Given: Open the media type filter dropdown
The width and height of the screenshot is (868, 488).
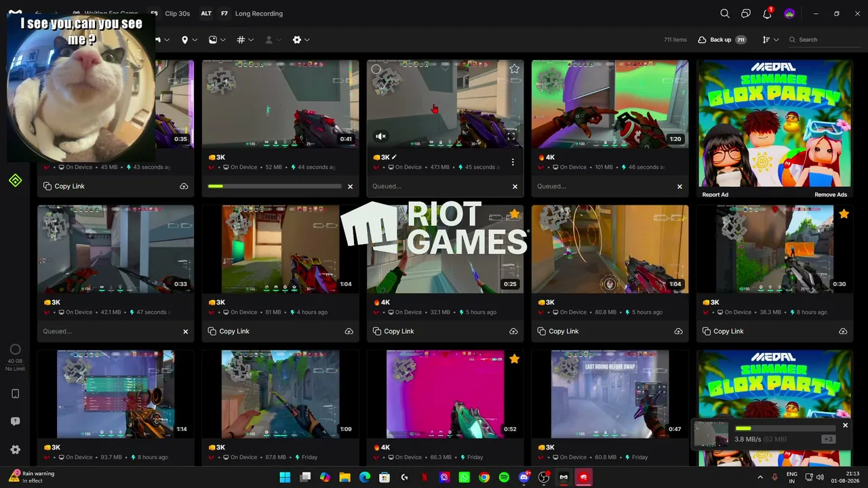Looking at the screenshot, I should (x=217, y=40).
